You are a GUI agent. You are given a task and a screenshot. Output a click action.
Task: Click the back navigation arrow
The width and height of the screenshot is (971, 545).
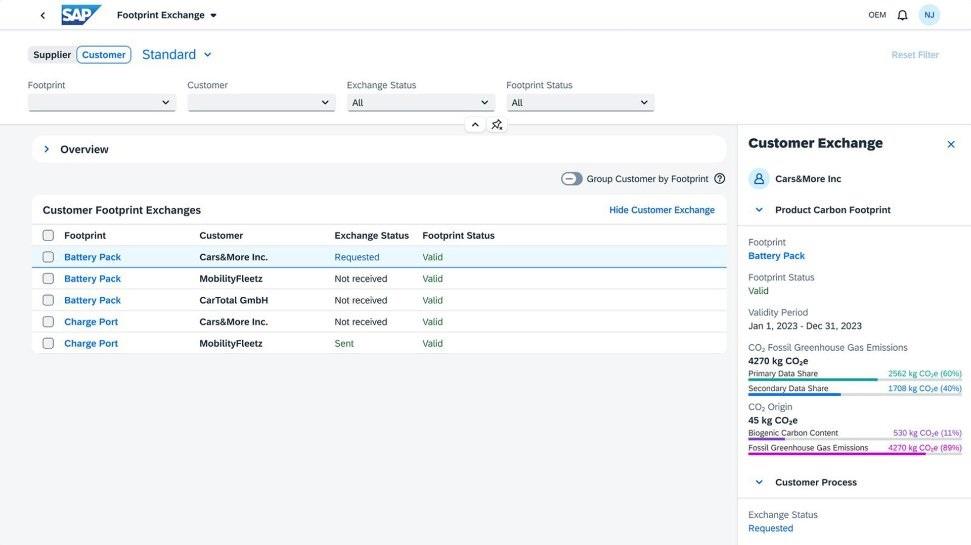tap(42, 15)
